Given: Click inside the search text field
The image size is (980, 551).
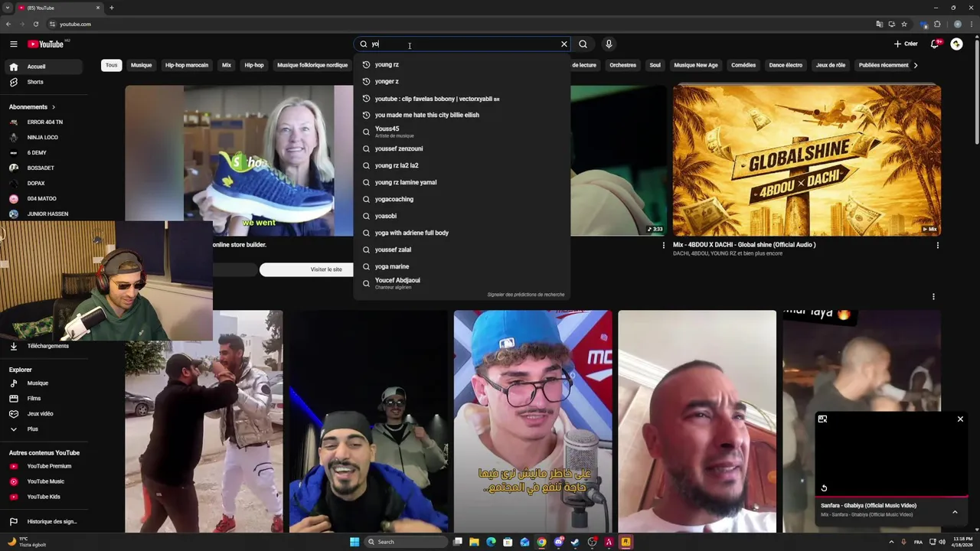Looking at the screenshot, I should (x=463, y=44).
